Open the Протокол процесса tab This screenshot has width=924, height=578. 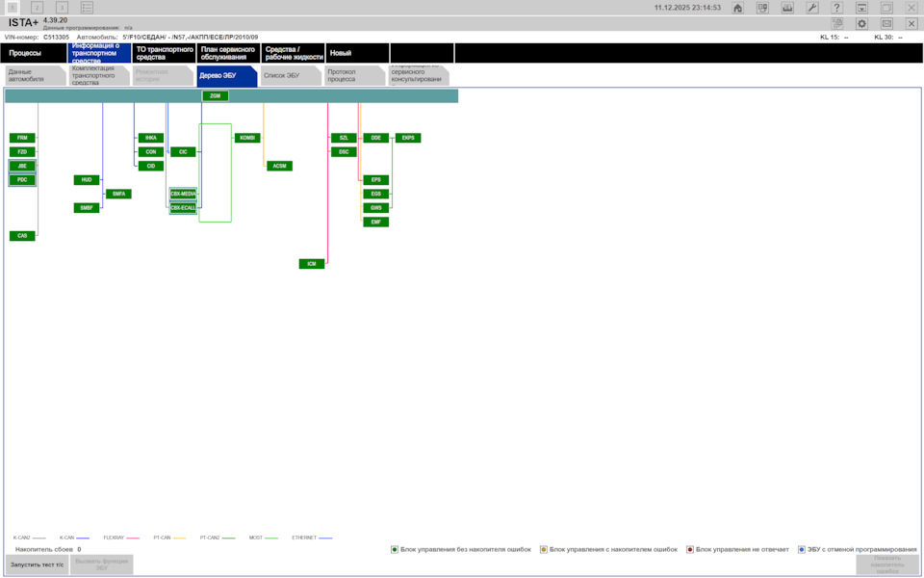coord(355,75)
